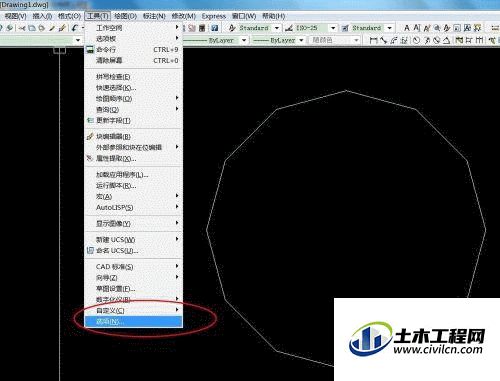500x381 pixels.
Task: Expand the 绘图顺序(O) submenu
Action: [133, 99]
